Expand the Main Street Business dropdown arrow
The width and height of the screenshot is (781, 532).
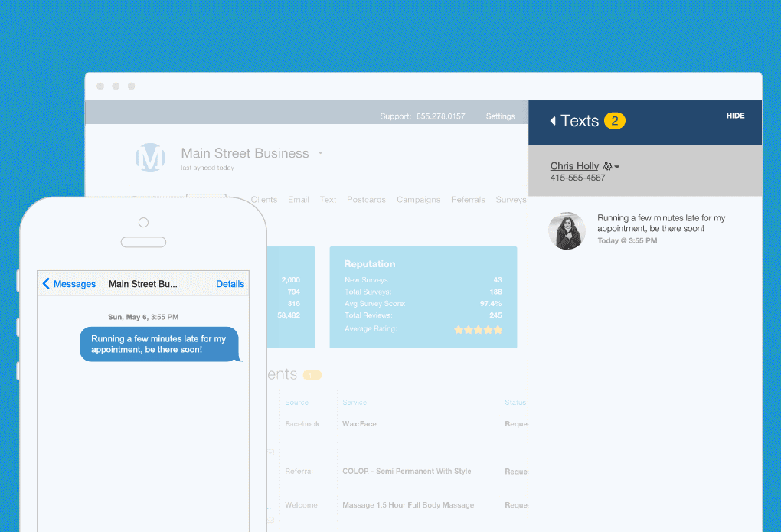point(320,153)
